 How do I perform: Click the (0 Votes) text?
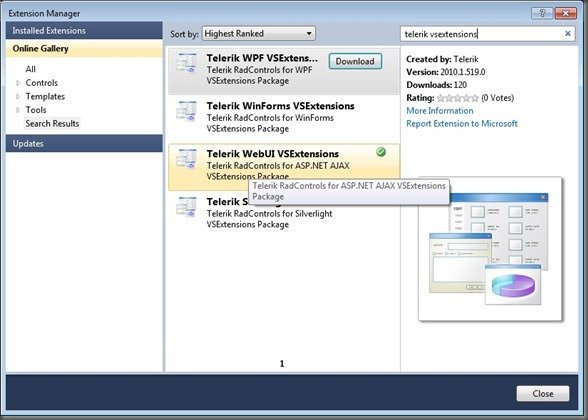498,98
